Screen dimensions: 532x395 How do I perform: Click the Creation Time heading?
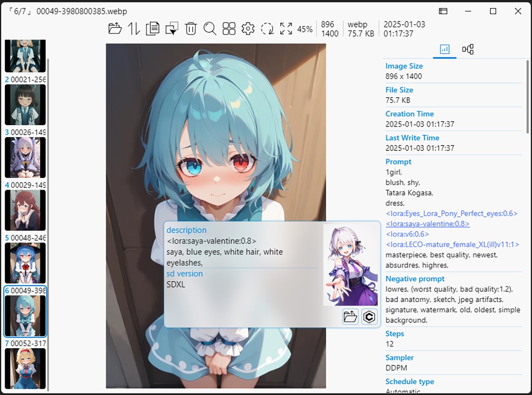[x=409, y=114]
